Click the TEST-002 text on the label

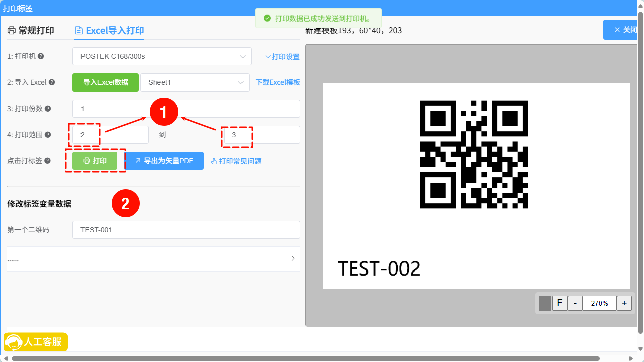[x=379, y=268]
